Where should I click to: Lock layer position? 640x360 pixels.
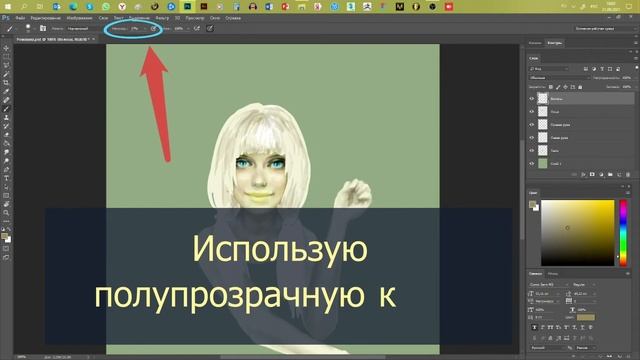(565, 87)
